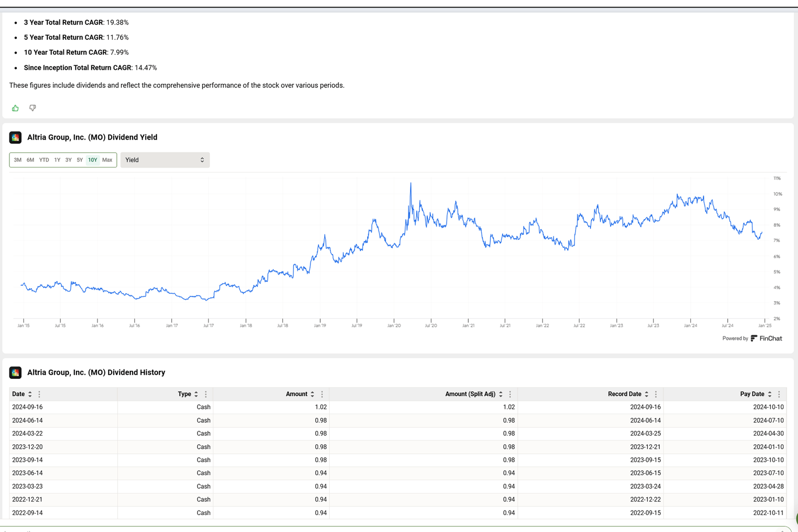Click the Powered by FinChat link
Viewport: 798px width, 532px height.
click(752, 338)
